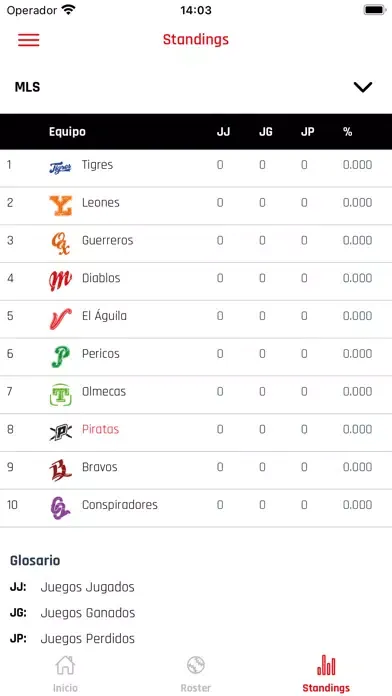Tap the Diablos M logo
The height and width of the screenshot is (696, 392).
[x=60, y=281]
